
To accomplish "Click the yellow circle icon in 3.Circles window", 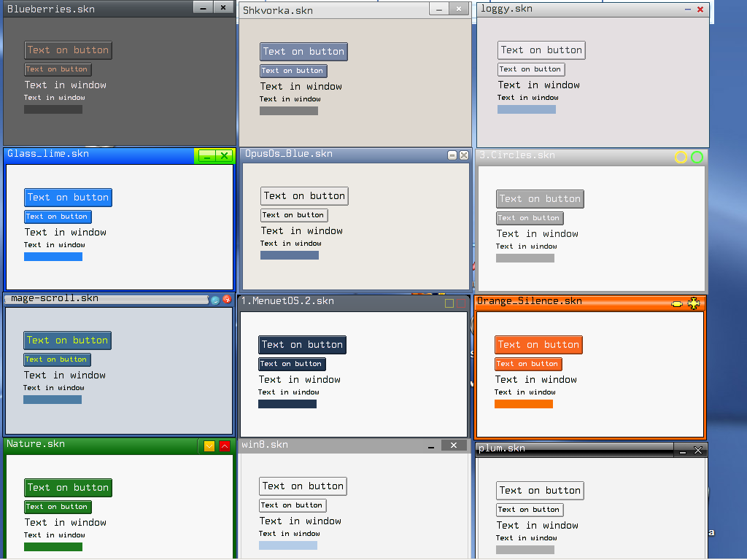I will click(x=681, y=157).
